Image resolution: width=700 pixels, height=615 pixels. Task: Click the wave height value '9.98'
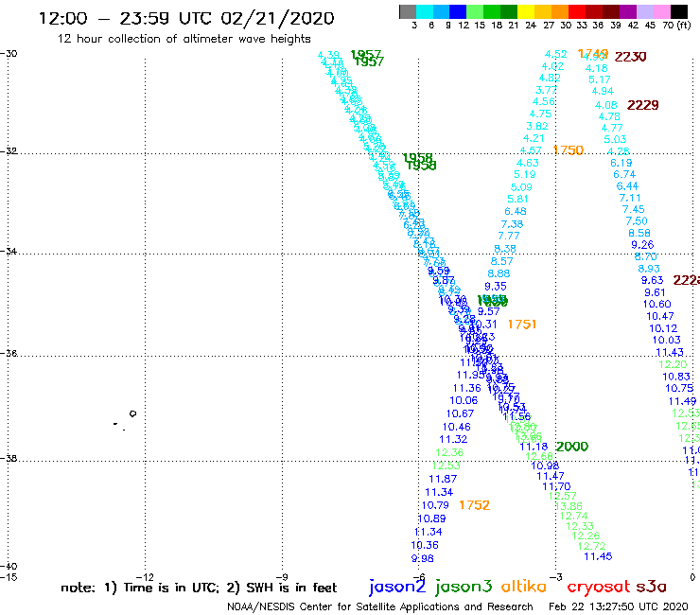click(x=422, y=558)
